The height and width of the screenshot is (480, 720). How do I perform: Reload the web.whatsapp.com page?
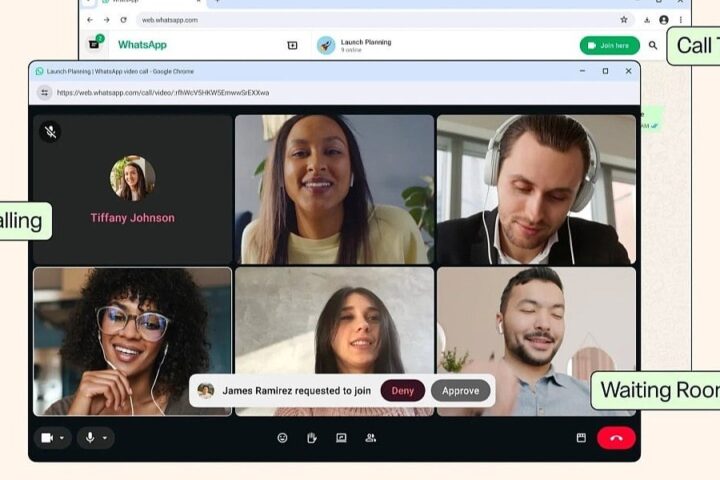pos(124,20)
